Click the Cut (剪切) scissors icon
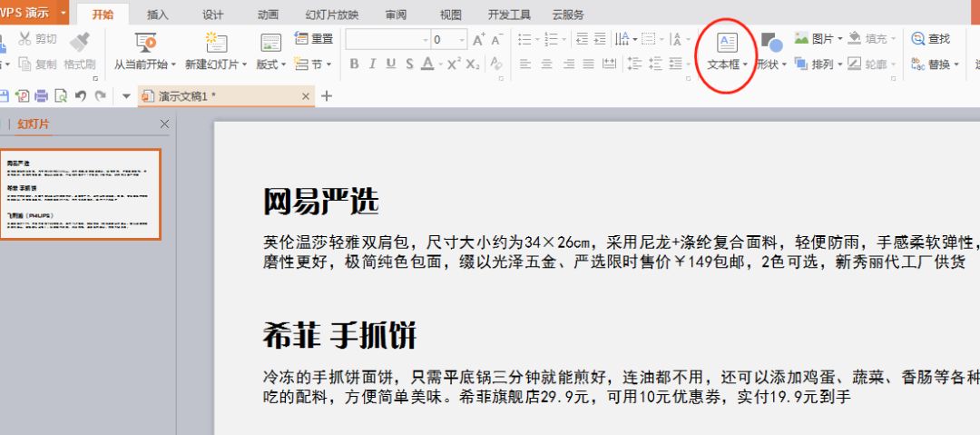 coord(24,39)
